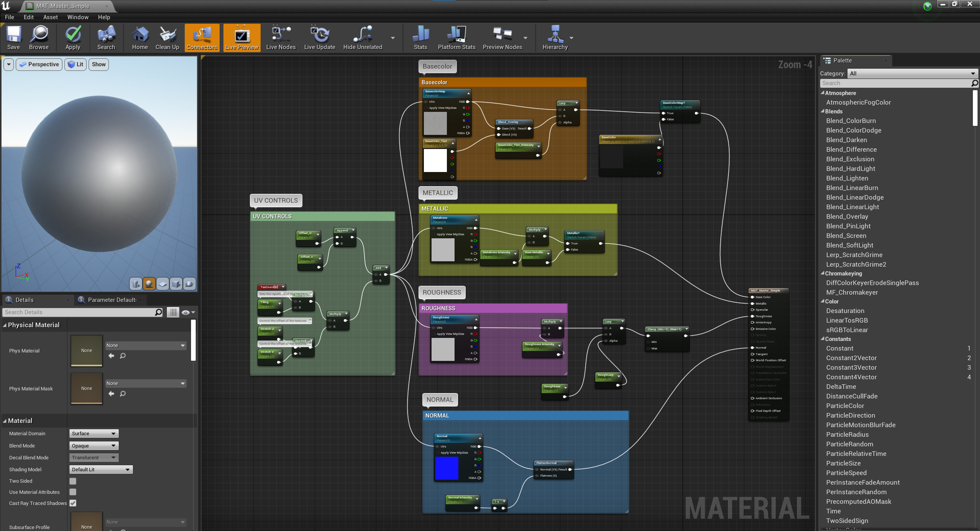Open the Edit menu
This screenshot has width=980, height=531.
(x=28, y=17)
